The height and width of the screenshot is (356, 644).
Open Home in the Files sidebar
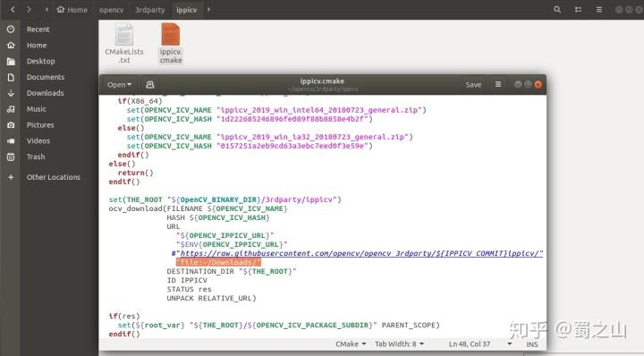[x=37, y=45]
